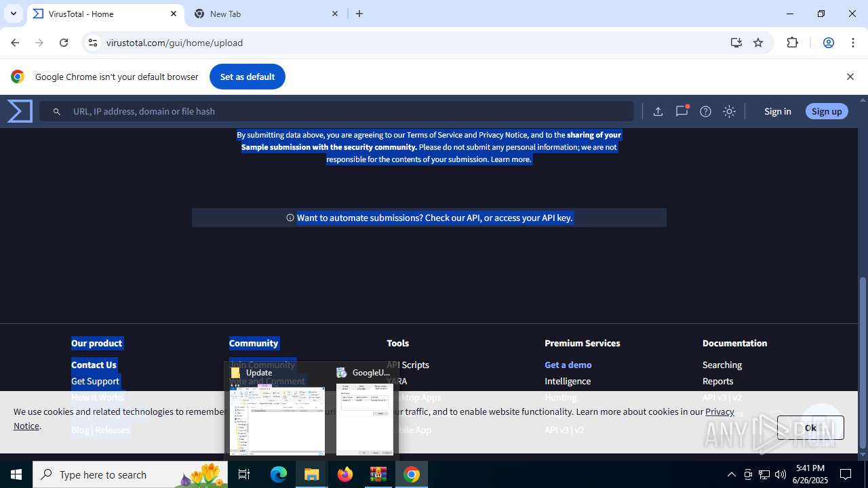Open the Chrome three-dot menu
Image resolution: width=868 pixels, height=488 pixels.
[x=853, y=43]
